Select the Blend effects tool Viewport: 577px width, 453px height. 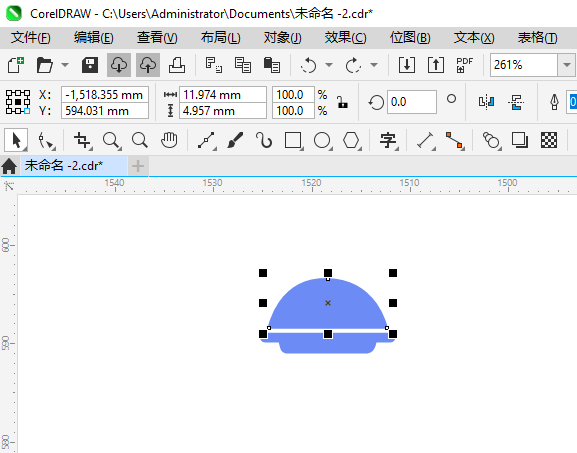click(491, 140)
